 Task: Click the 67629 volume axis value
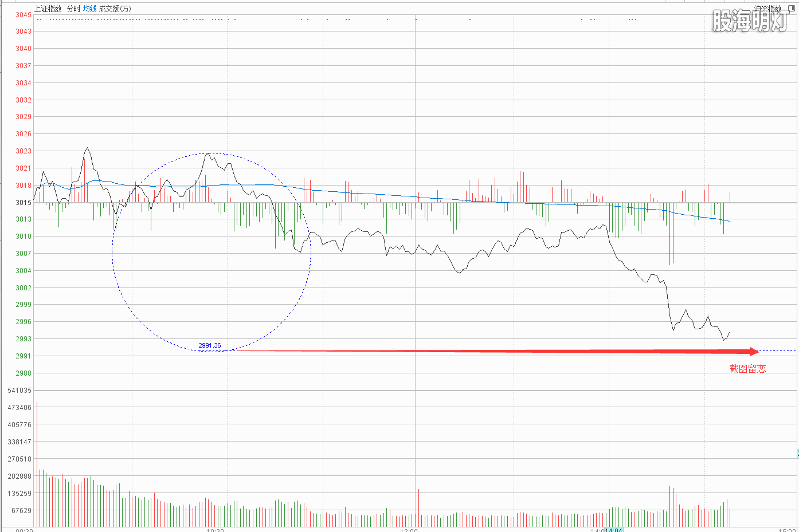click(21, 510)
